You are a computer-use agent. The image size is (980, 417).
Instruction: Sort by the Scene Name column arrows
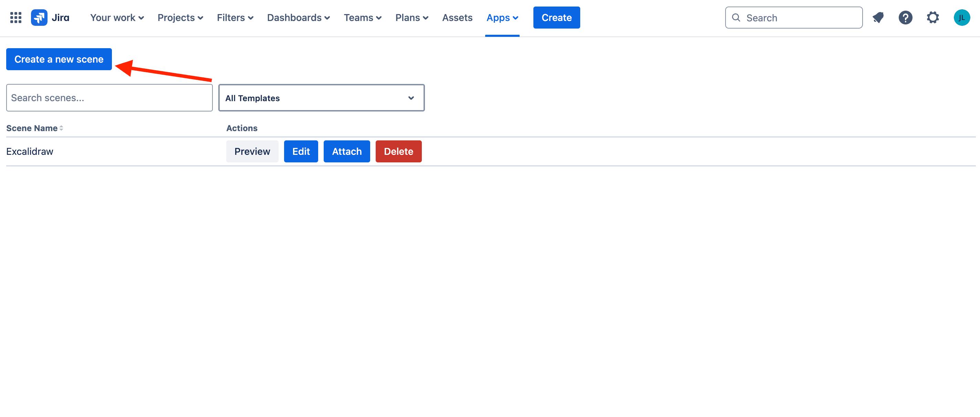61,128
